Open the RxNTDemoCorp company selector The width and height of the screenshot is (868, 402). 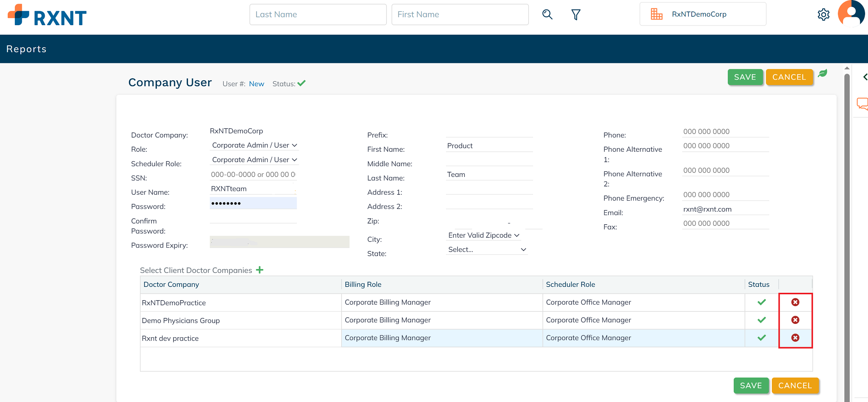click(703, 14)
